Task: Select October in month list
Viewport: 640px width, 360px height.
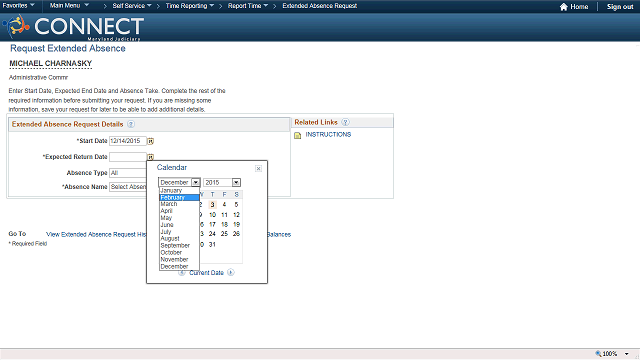Action: [179, 253]
